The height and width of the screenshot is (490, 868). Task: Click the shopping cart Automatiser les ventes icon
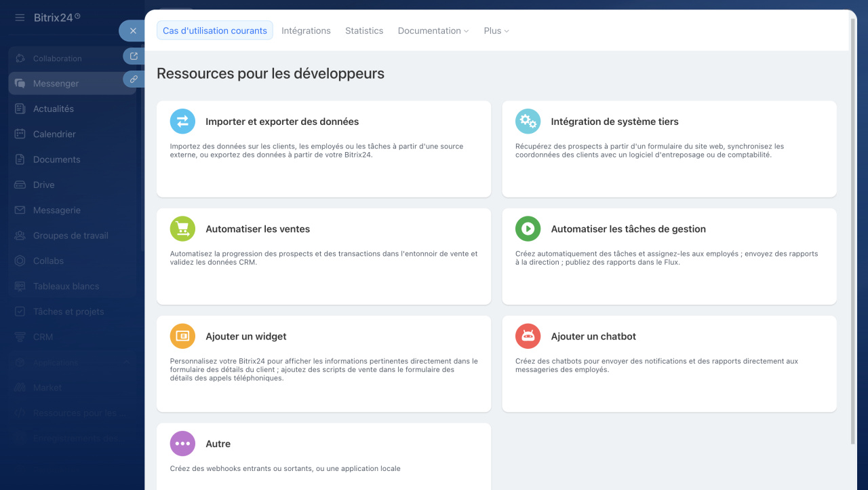click(182, 229)
